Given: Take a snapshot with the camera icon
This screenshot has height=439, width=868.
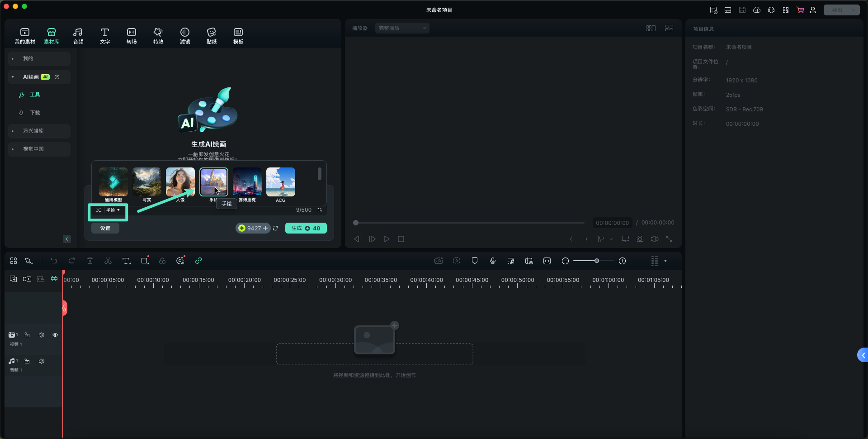Looking at the screenshot, I should point(640,239).
